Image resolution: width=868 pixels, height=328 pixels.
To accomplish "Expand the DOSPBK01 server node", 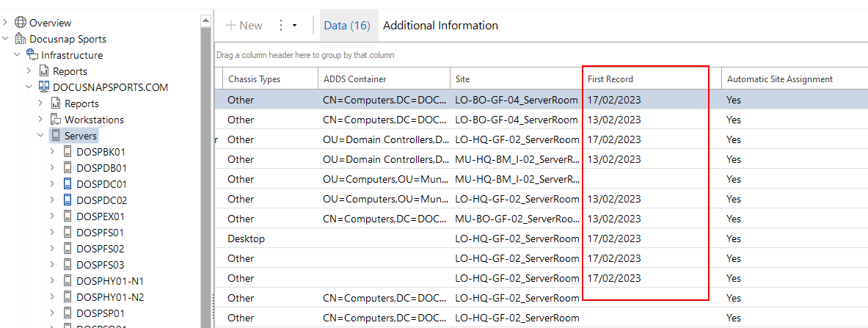I will [52, 151].
